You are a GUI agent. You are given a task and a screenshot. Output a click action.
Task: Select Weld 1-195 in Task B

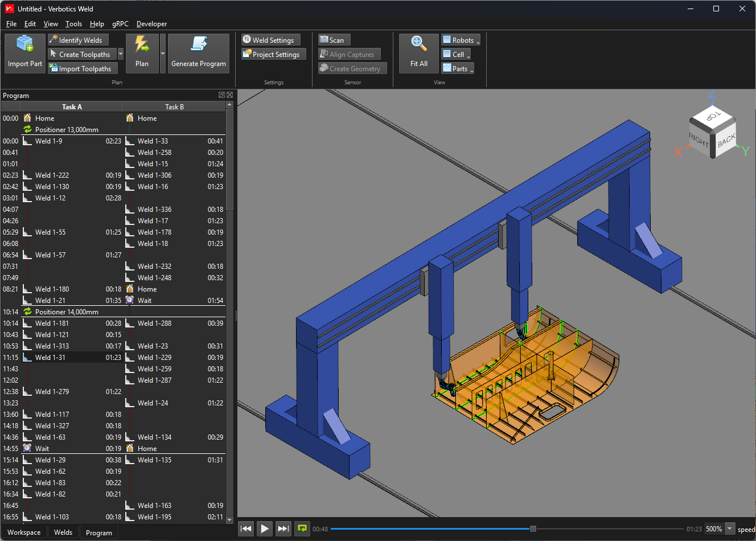[175, 517]
